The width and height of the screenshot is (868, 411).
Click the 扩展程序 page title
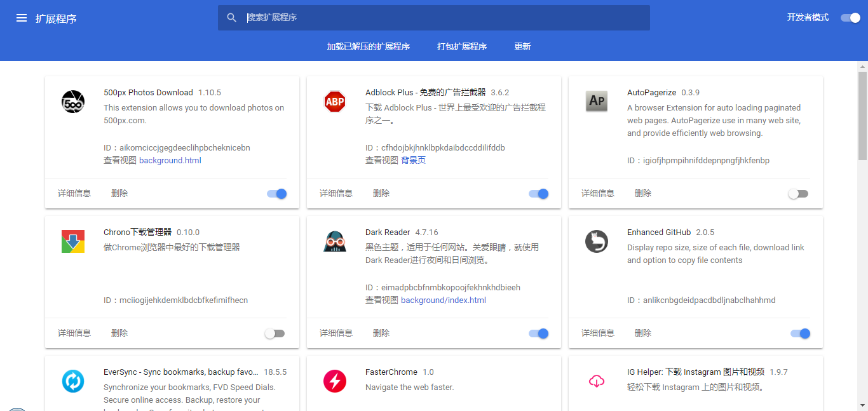[x=56, y=18]
